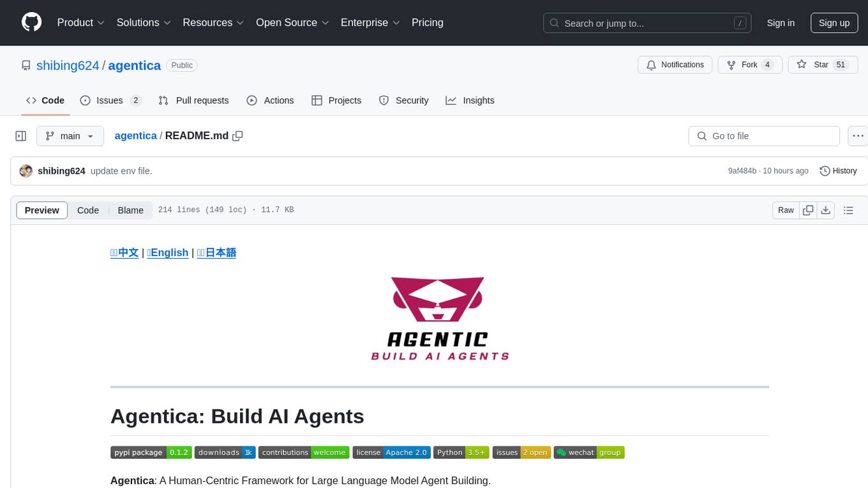Open the shibing624 avatar image

(x=26, y=171)
